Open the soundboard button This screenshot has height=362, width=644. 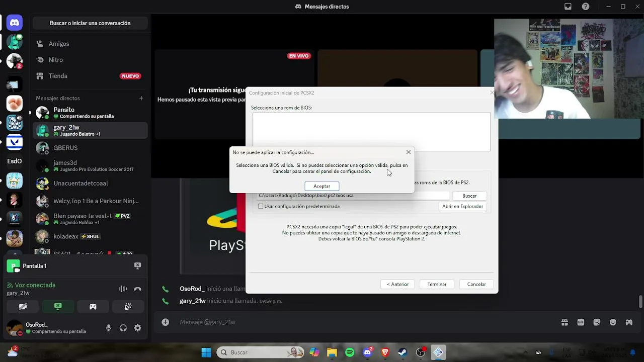click(x=128, y=306)
